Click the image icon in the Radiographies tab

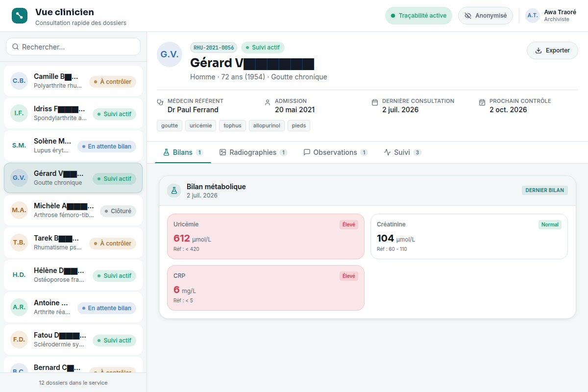click(222, 152)
